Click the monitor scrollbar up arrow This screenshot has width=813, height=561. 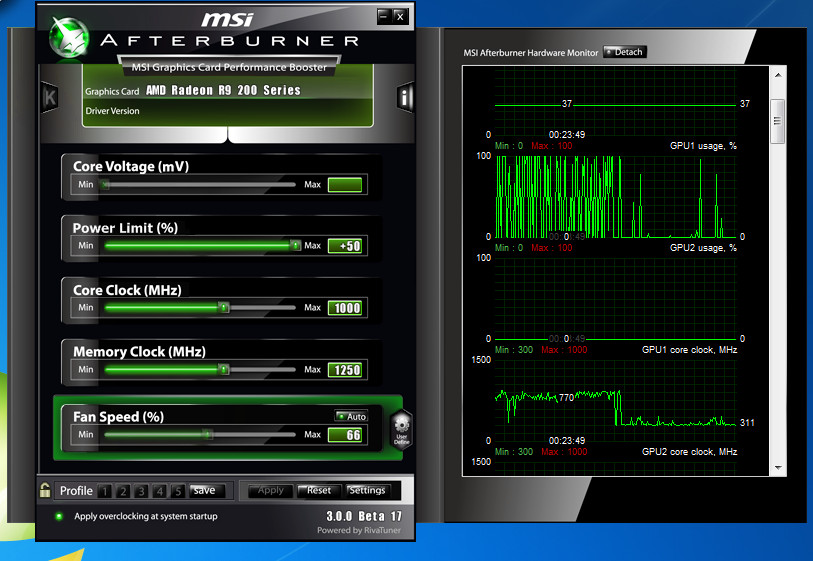point(778,75)
